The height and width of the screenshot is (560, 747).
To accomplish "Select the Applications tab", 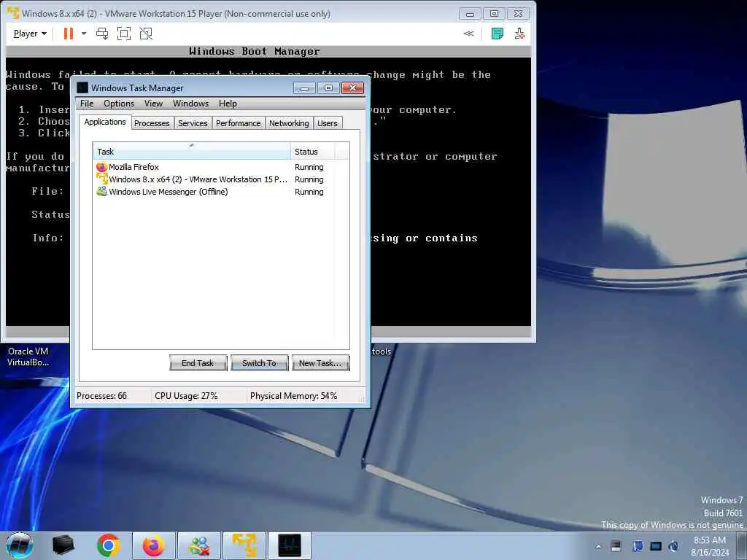I will tap(105, 122).
